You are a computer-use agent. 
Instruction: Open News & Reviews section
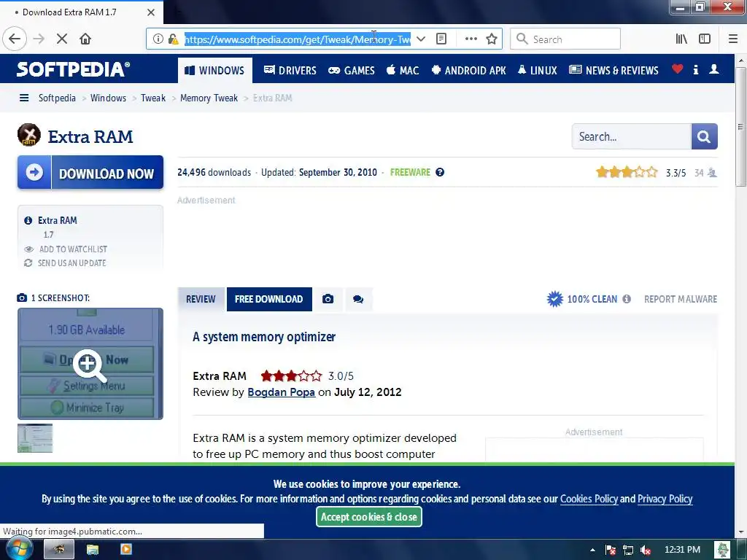pyautogui.click(x=614, y=71)
